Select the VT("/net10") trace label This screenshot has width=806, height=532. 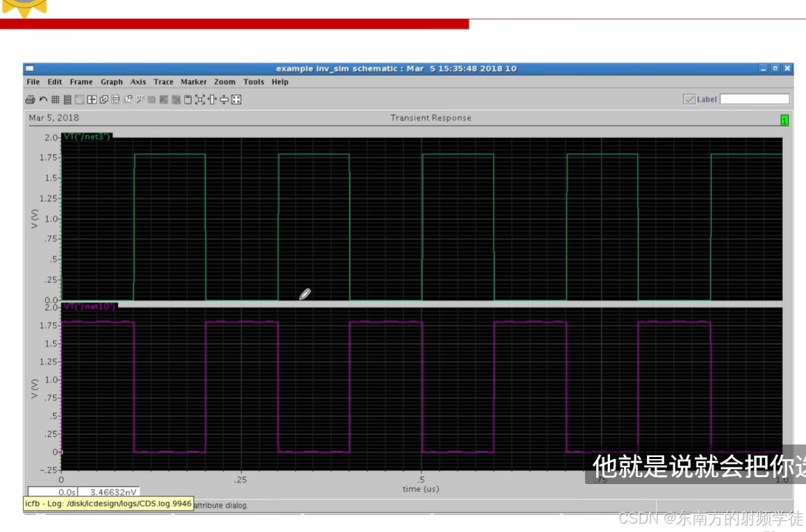click(90, 306)
